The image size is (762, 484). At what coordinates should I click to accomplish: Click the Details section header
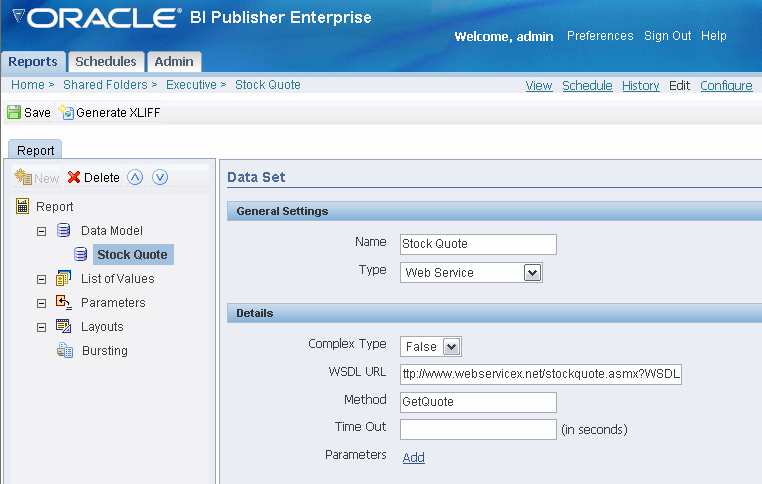[494, 313]
